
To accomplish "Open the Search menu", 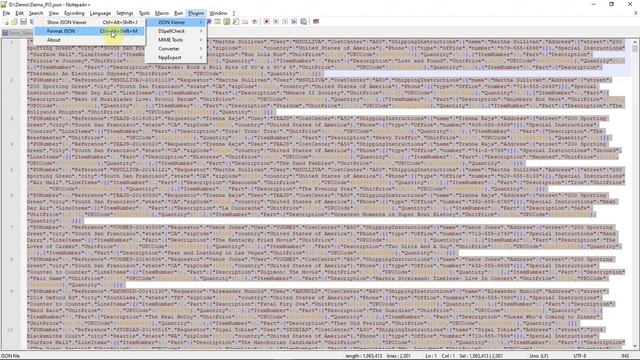I will pyautogui.click(x=36, y=13).
